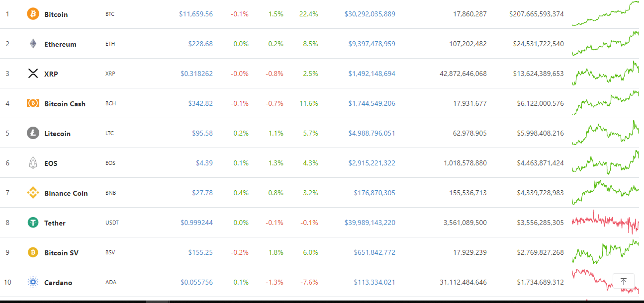The image size is (644, 303).
Task: Click EOS price $4.39
Action: click(204, 163)
